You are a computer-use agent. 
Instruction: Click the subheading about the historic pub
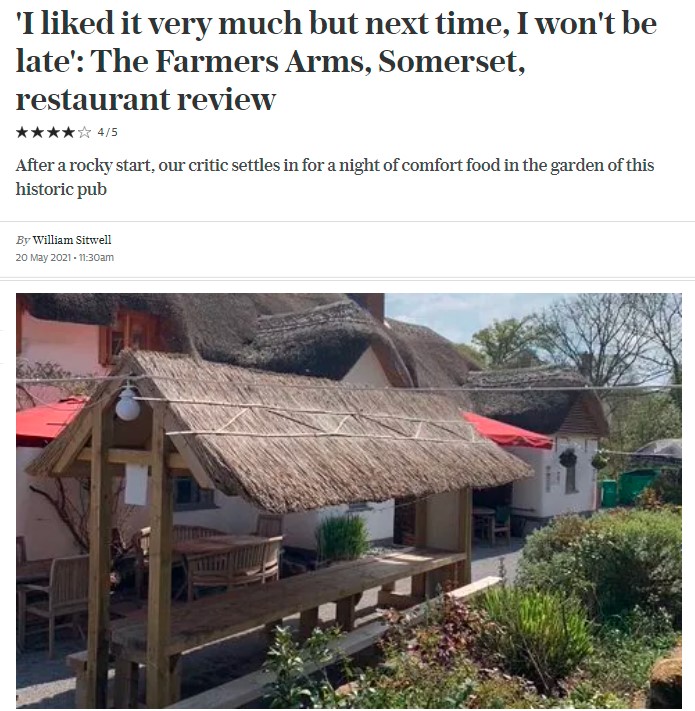coord(335,177)
